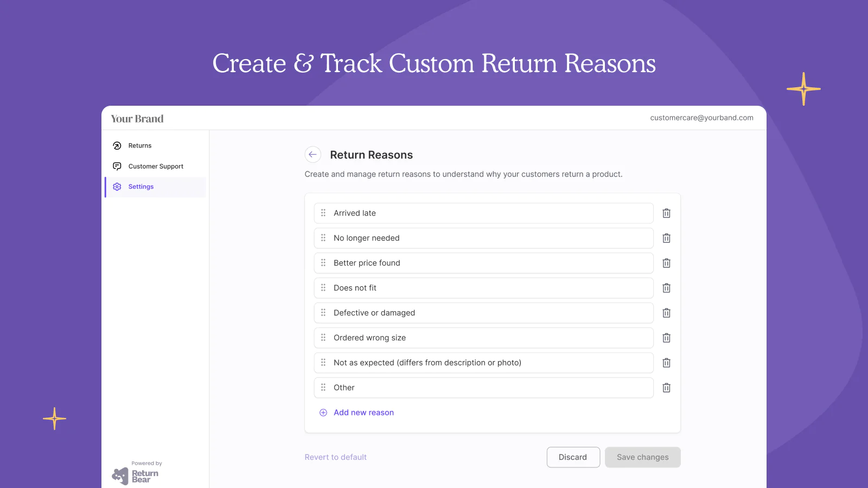Click the Return Reasons heading
The image size is (868, 488).
point(371,155)
